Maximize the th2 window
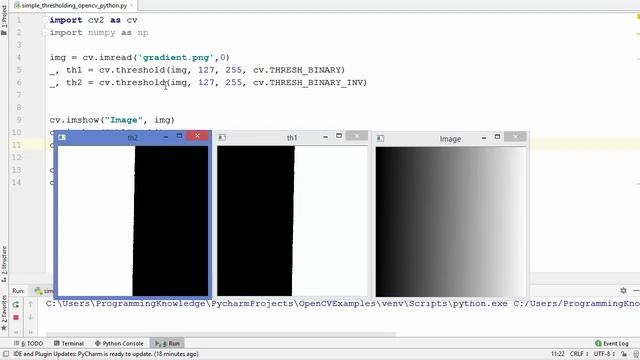The image size is (640, 360). tap(180, 136)
